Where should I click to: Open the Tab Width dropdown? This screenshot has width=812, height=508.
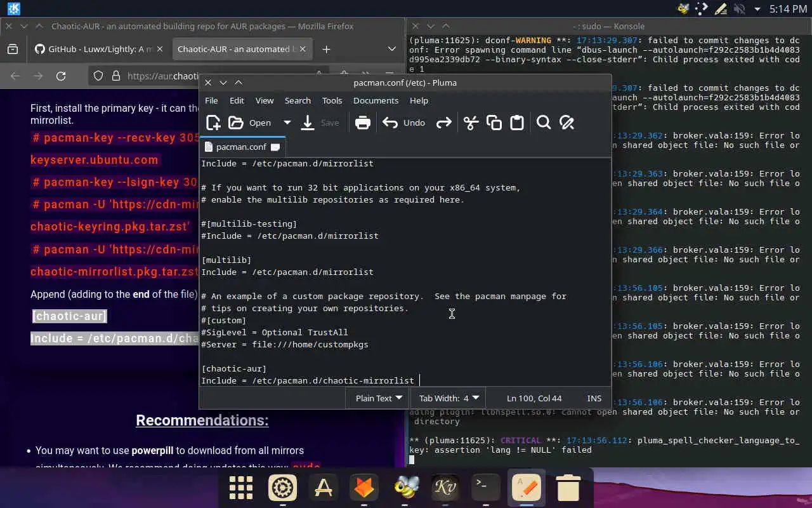point(448,398)
